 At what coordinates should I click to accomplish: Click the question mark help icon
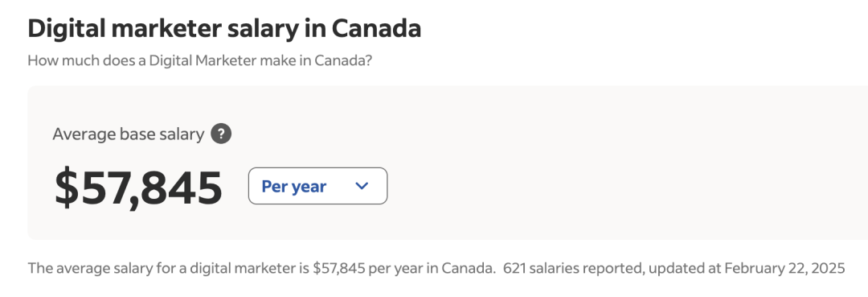[x=221, y=134]
